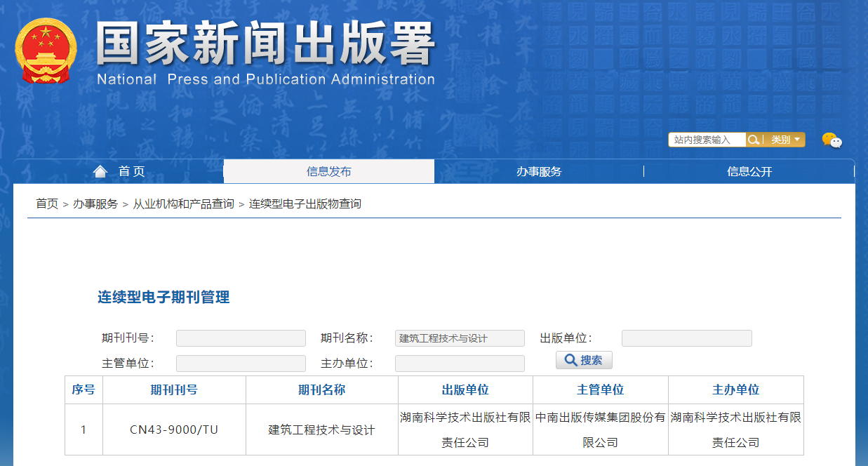Viewport: 868px width, 466px height.
Task: Click the 站内搜索 input box
Action: pos(706,140)
